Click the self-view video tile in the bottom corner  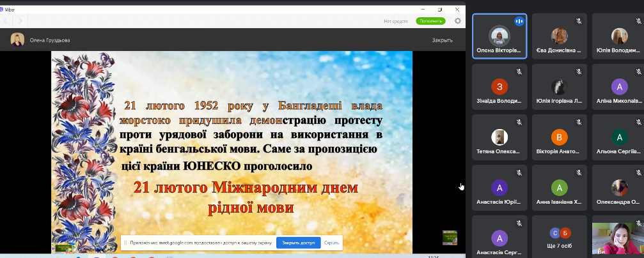[x=618, y=239]
